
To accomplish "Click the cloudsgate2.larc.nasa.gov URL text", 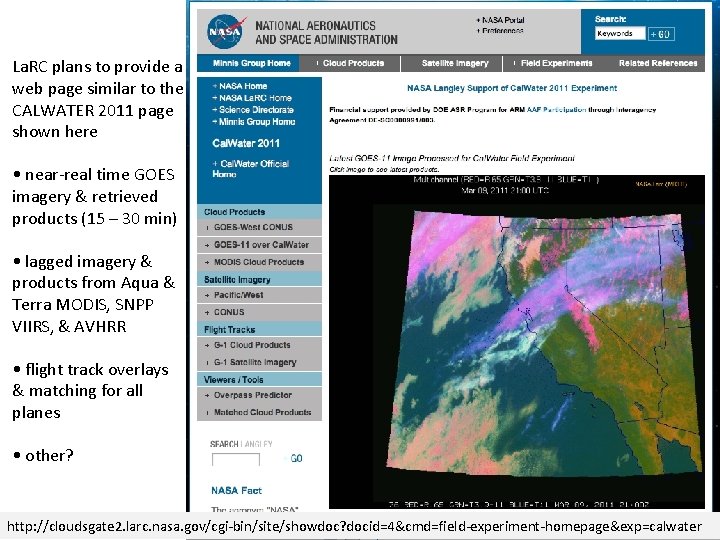I will click(x=354, y=526).
